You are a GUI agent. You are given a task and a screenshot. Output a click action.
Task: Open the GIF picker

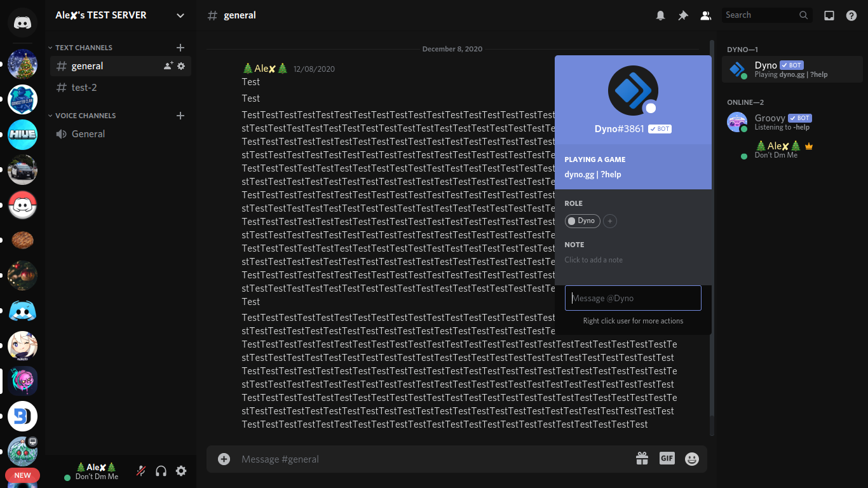pos(667,458)
